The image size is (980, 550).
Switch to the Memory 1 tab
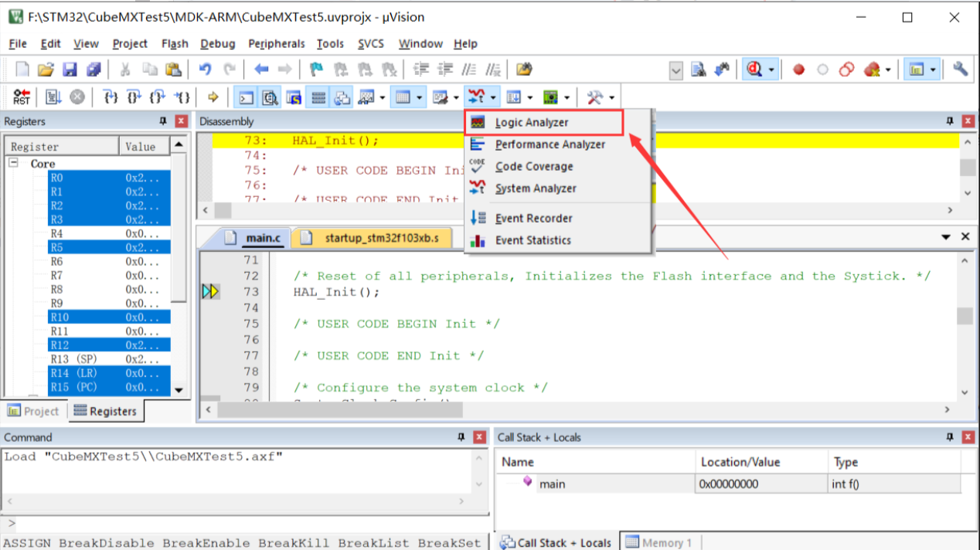point(658,542)
